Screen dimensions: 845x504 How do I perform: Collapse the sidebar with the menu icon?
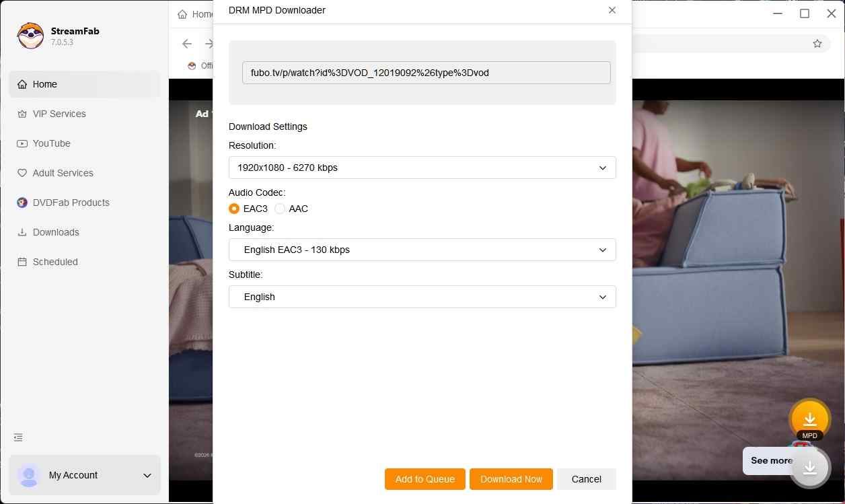point(18,437)
